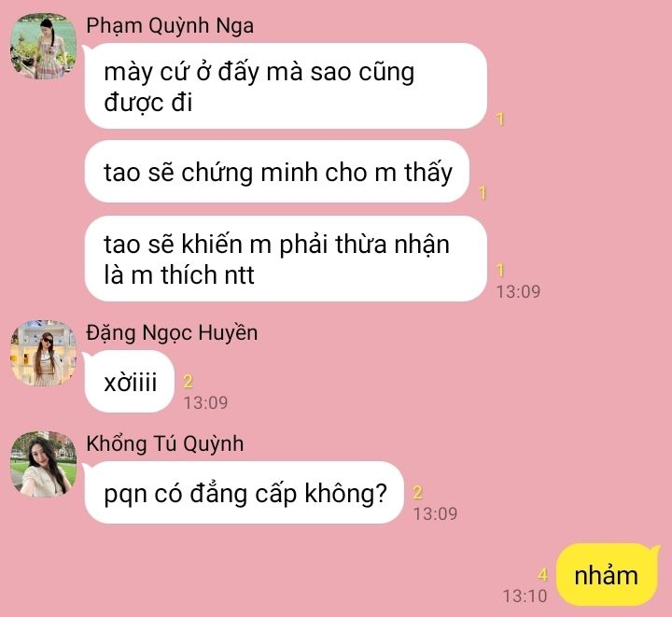
Task: Click the yellow 'nhảm' sent message
Action: tap(607, 575)
